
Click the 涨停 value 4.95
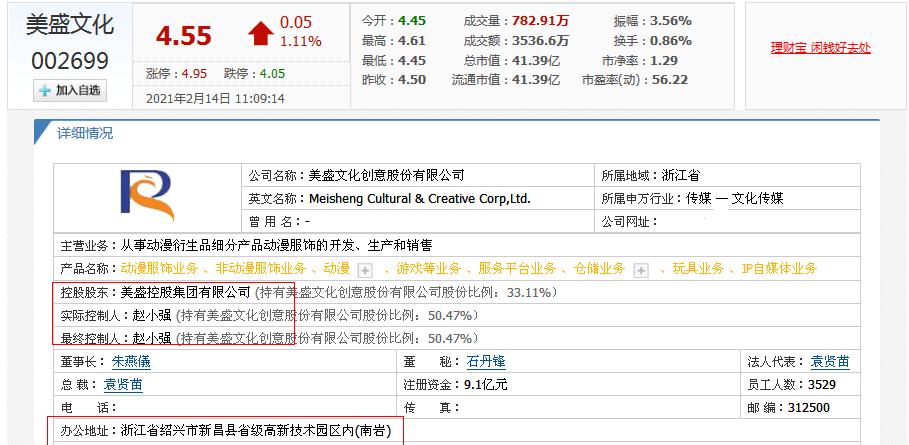(x=194, y=74)
